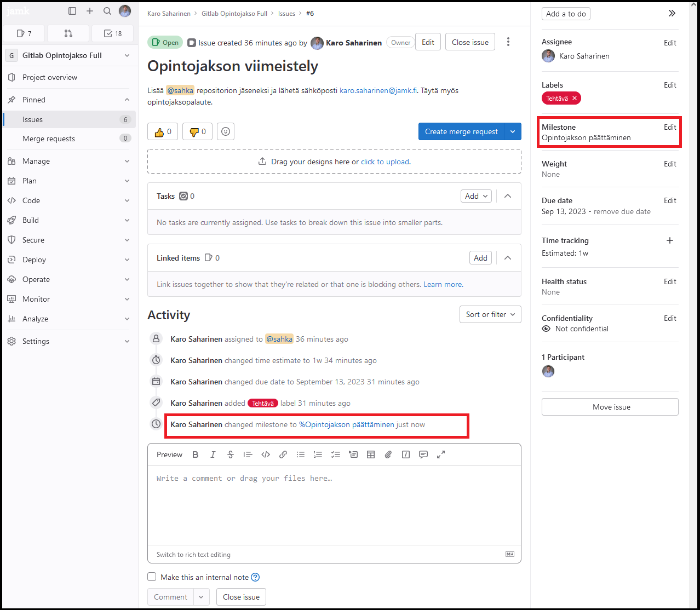700x610 pixels.
Task: Open the search icon in top bar
Action: pos(107,11)
